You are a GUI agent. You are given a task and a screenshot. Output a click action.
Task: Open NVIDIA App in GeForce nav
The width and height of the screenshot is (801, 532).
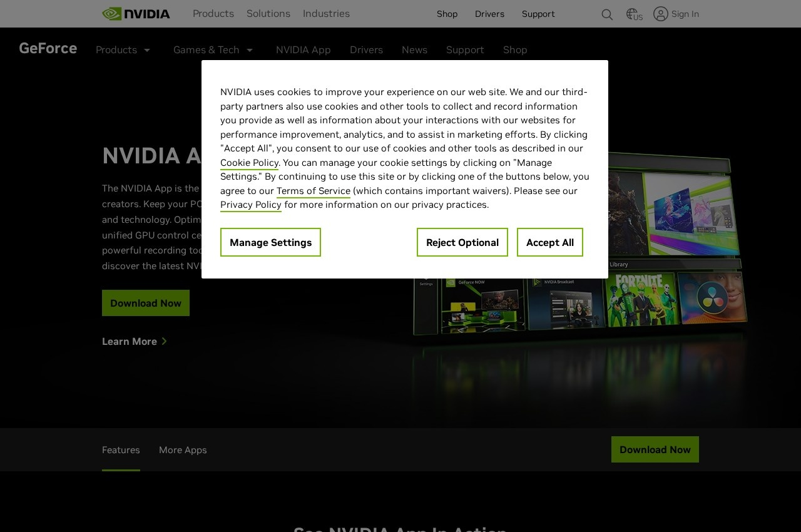(303, 50)
